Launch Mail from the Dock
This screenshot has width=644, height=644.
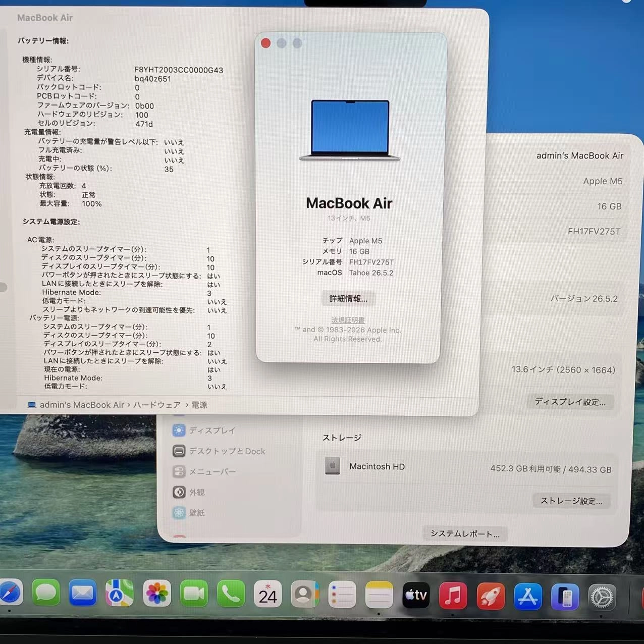click(x=82, y=594)
